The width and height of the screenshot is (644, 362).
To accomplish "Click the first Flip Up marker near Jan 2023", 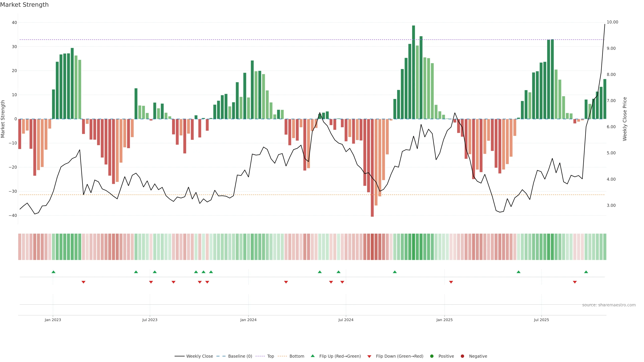I will pos(53,272).
